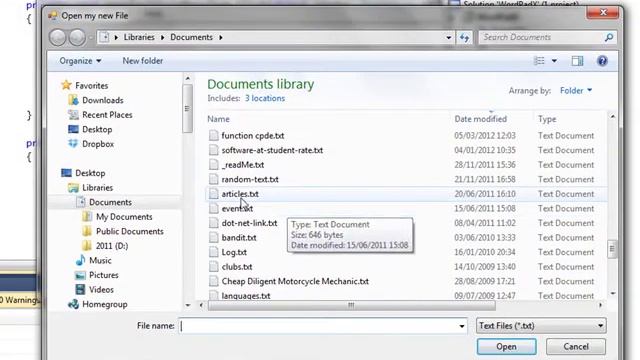Click the file icon of Log.txt
This screenshot has width=640, height=360.
tap(213, 252)
